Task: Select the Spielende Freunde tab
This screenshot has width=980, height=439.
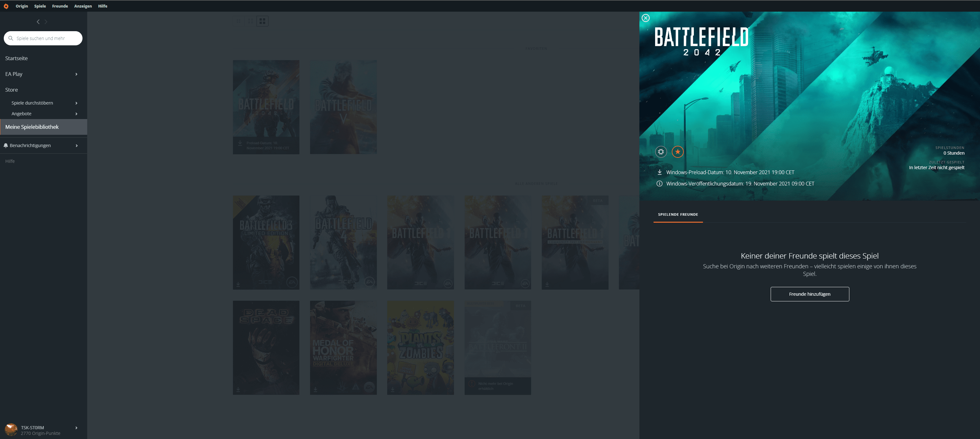Action: pyautogui.click(x=678, y=214)
